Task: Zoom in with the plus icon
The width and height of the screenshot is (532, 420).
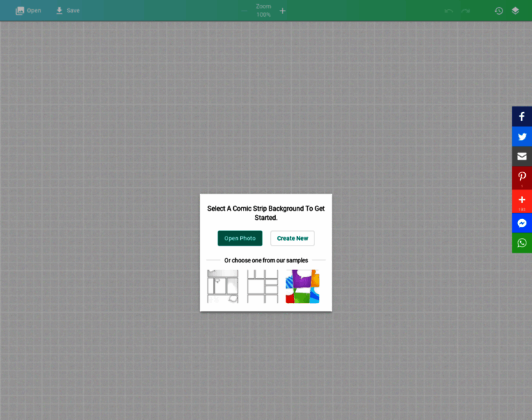Action: click(x=283, y=10)
